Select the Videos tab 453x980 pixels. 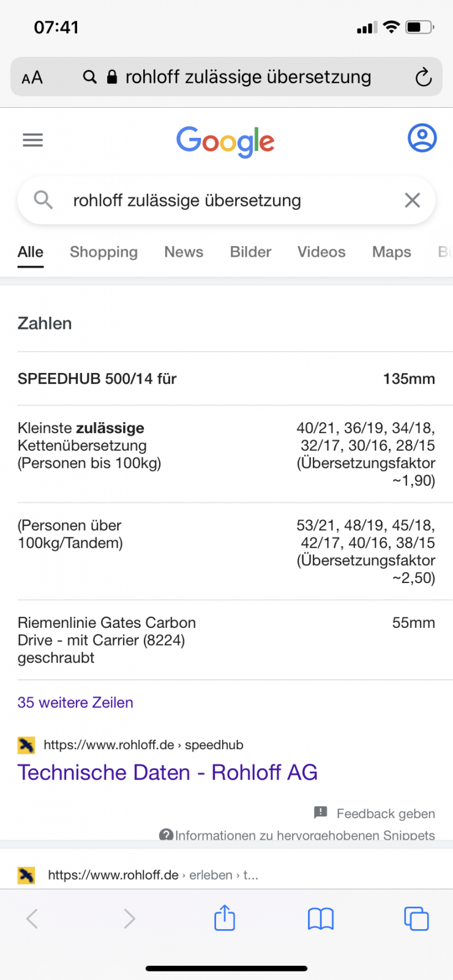coord(321,252)
